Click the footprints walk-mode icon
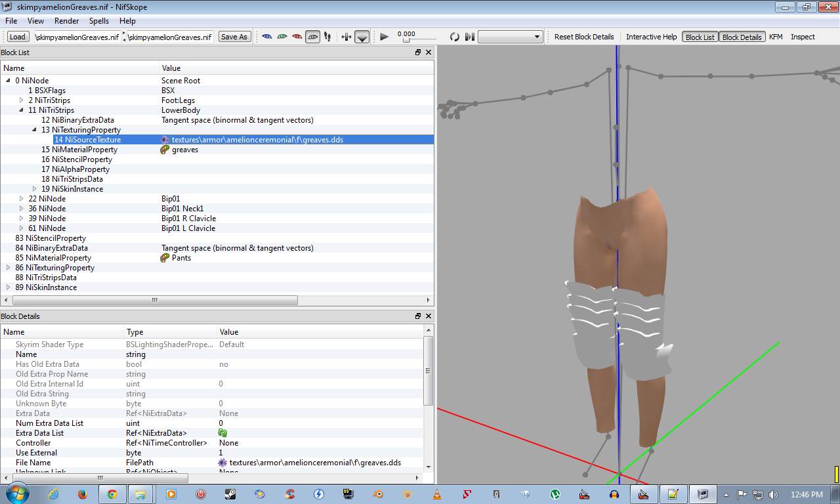 coord(327,37)
